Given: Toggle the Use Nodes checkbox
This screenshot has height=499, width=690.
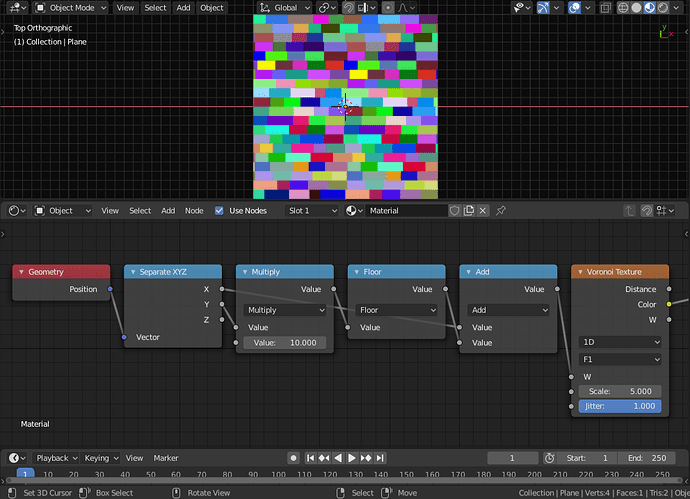Looking at the screenshot, I should click(219, 211).
